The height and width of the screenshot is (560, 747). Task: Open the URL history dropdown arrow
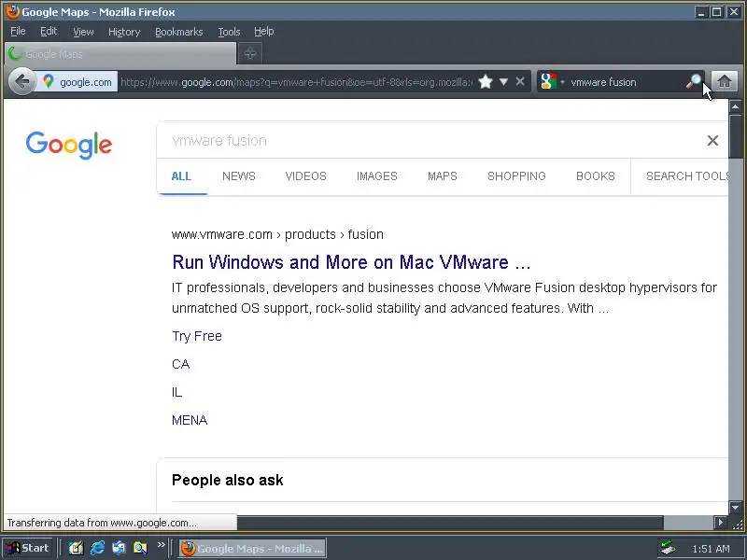click(x=503, y=82)
